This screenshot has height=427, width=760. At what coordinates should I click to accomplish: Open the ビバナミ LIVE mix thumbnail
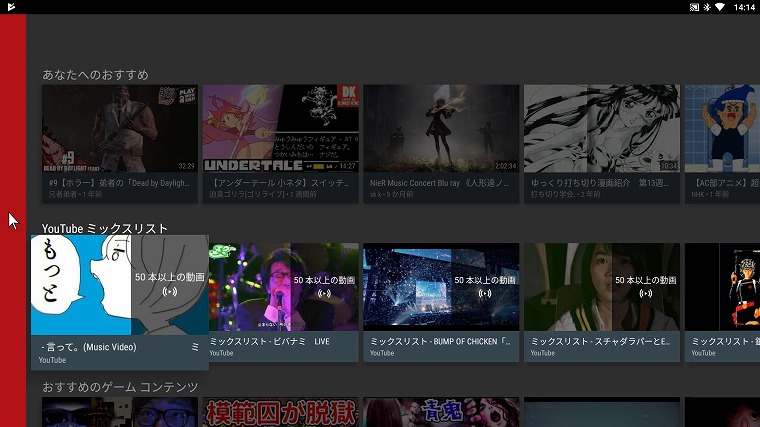point(284,287)
